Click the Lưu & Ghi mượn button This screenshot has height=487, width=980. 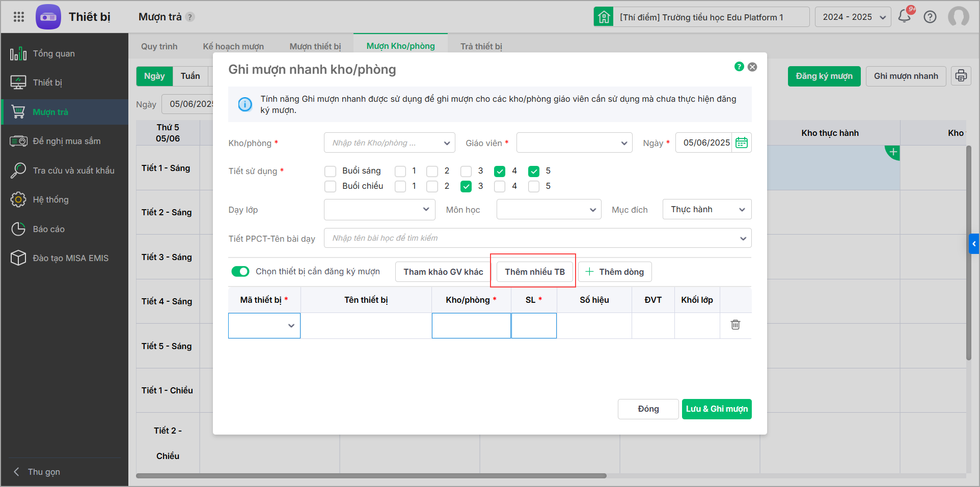(x=717, y=409)
